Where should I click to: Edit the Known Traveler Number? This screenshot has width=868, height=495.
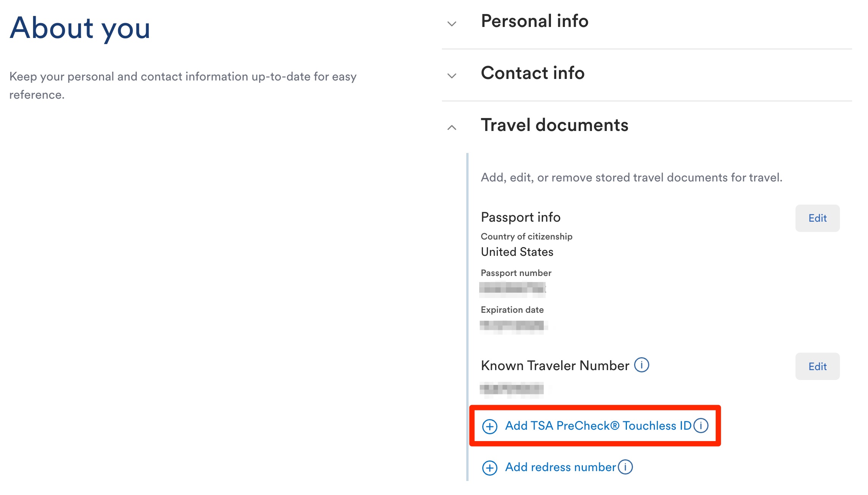(817, 366)
